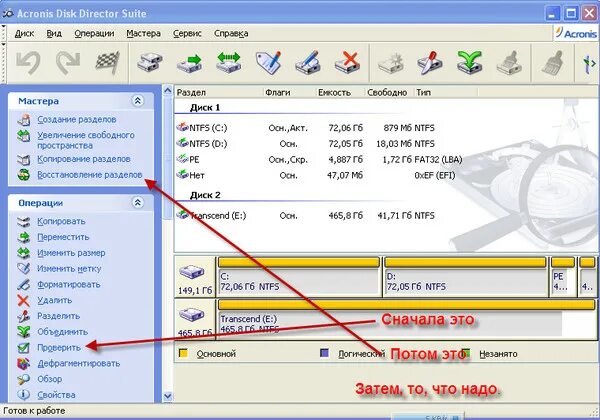Click the Объединить operation link
This screenshot has height=420, width=600.
coord(62,332)
